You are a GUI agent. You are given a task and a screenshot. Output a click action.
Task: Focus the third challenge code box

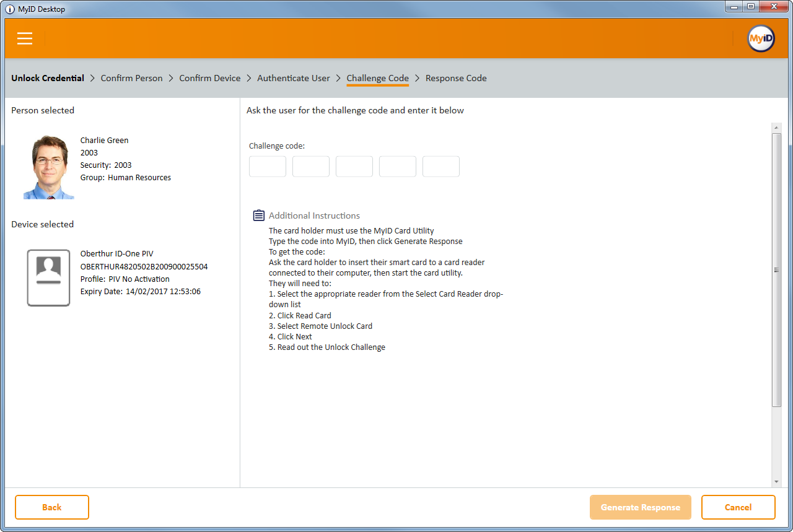(x=354, y=167)
